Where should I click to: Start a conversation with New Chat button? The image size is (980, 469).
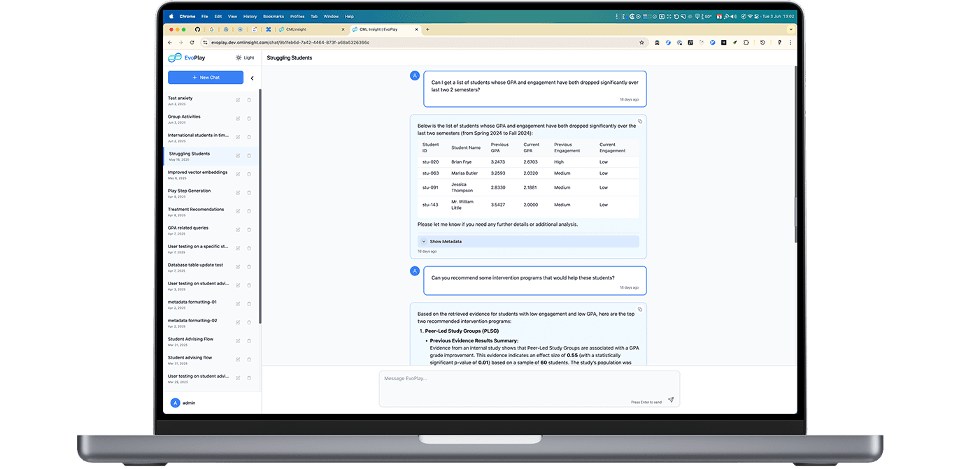tap(205, 78)
